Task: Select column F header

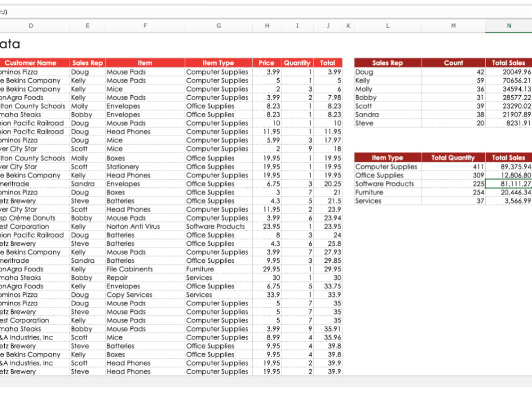Action: [145, 26]
